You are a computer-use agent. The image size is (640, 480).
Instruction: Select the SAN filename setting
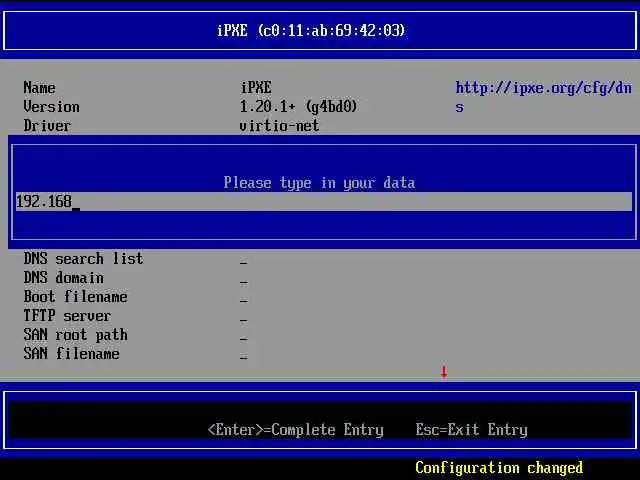[x=71, y=353]
